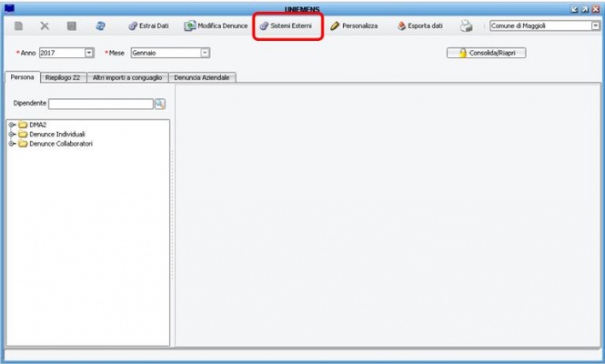The image size is (605, 364).
Task: Close the UNIEMENS window
Action: (595, 9)
